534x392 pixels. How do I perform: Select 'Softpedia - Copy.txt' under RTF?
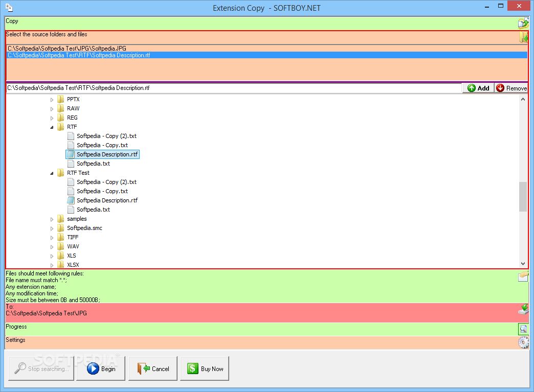(x=102, y=145)
